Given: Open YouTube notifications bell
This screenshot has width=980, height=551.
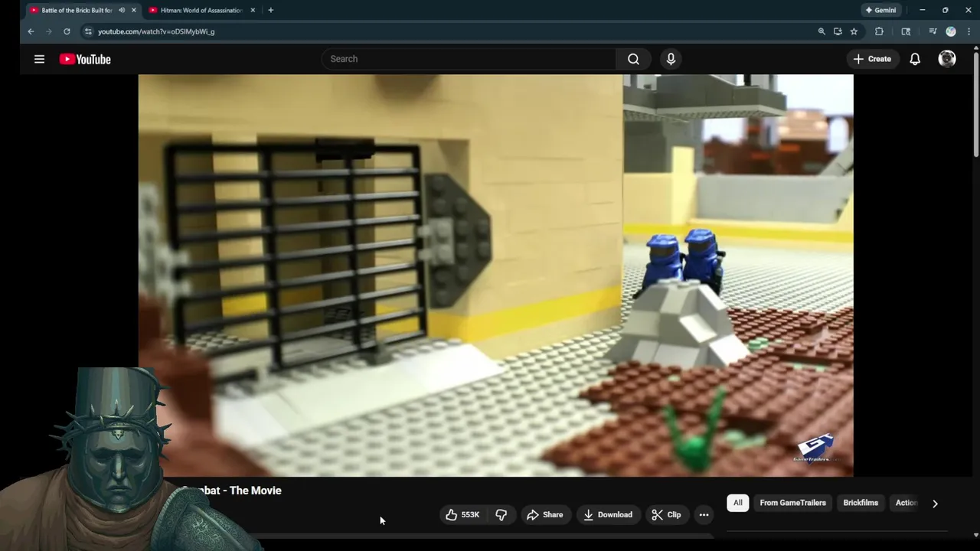Looking at the screenshot, I should (x=915, y=59).
